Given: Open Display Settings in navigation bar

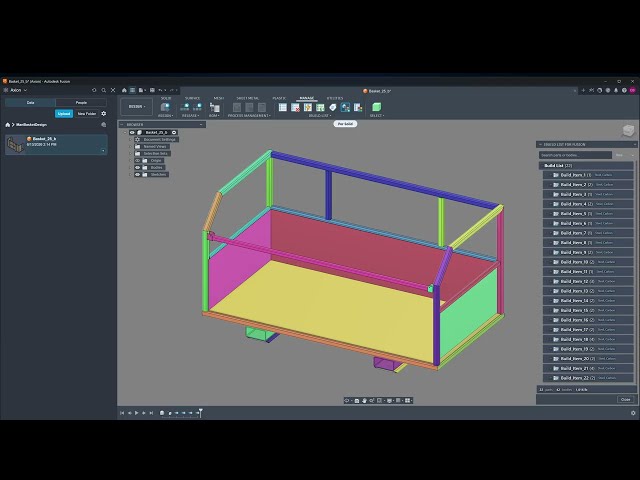Looking at the screenshot, I should pyautogui.click(x=390, y=400).
